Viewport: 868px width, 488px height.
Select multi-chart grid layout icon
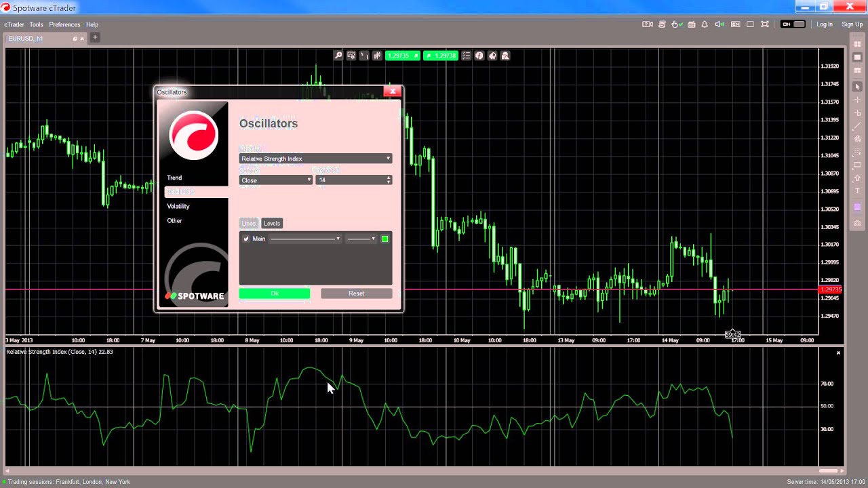[x=857, y=45]
